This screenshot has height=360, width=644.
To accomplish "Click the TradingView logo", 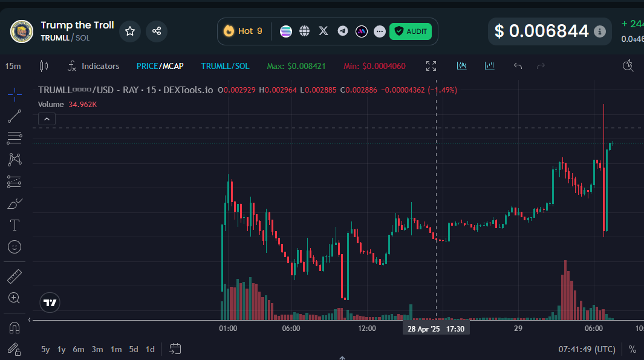I will pos(50,303).
